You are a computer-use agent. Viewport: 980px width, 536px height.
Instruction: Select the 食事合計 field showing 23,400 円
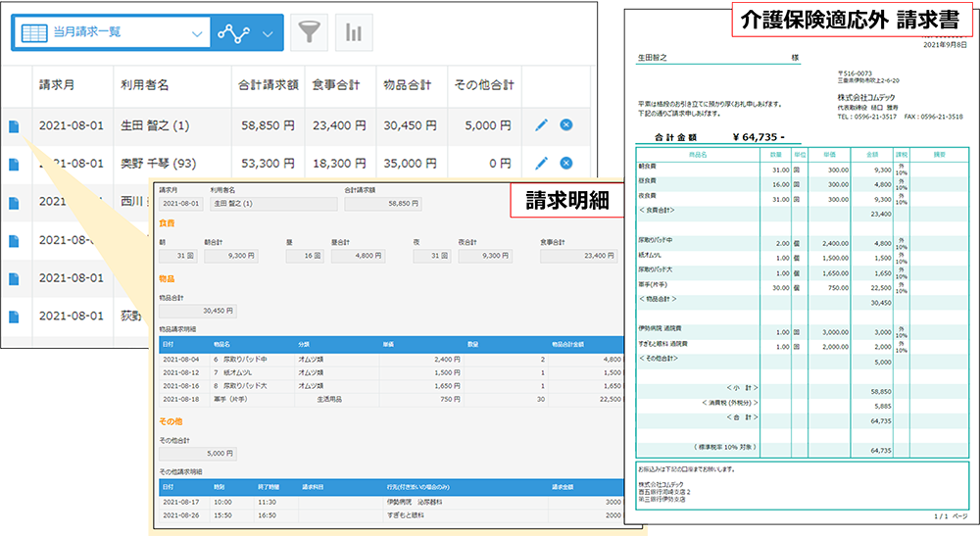(x=578, y=255)
